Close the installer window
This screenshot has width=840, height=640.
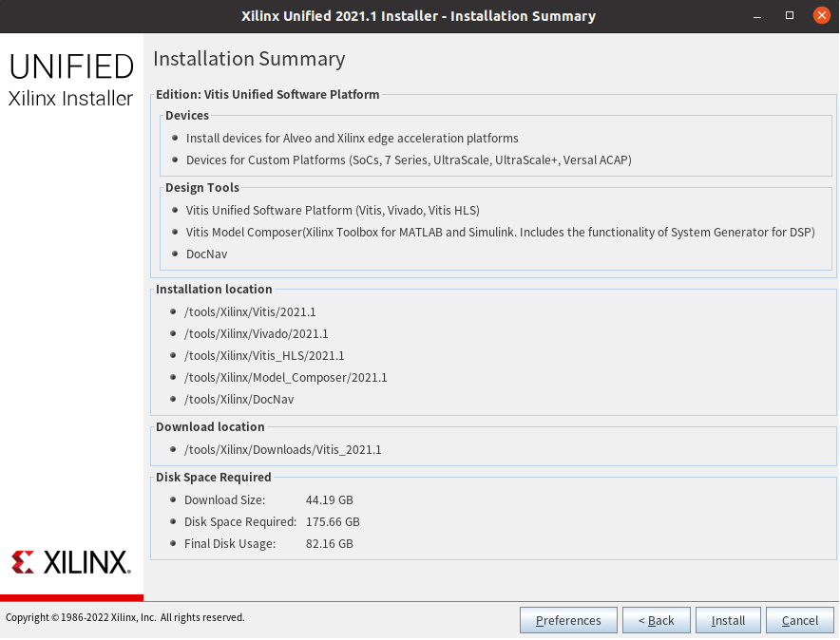tap(821, 15)
